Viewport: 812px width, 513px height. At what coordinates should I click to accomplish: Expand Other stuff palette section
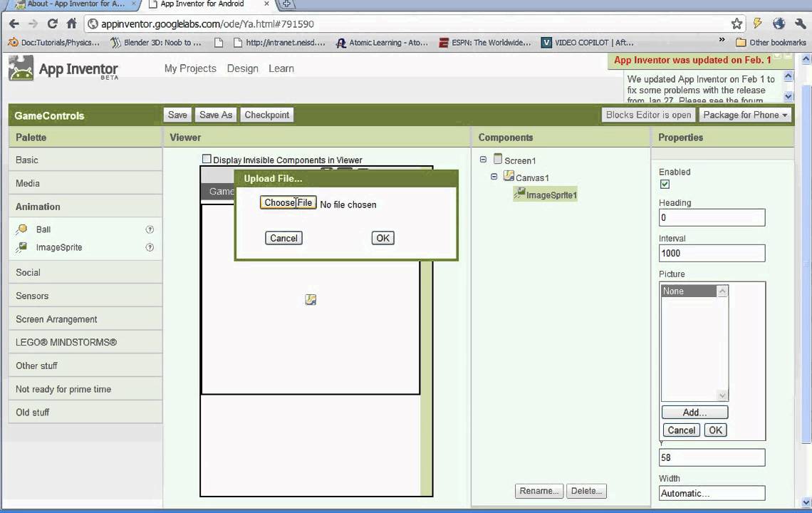(x=85, y=366)
